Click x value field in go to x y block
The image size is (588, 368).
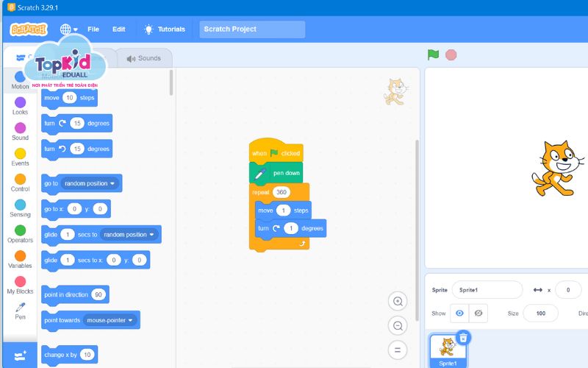point(74,209)
